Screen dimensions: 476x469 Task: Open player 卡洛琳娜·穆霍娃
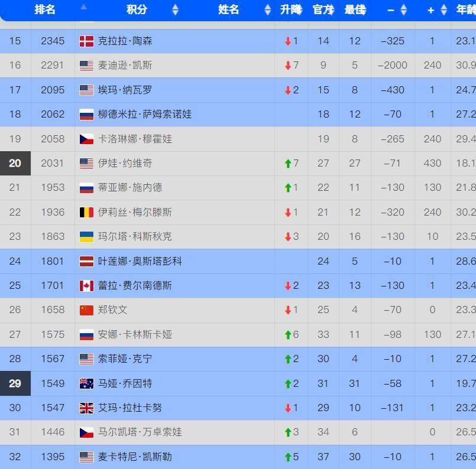point(135,139)
